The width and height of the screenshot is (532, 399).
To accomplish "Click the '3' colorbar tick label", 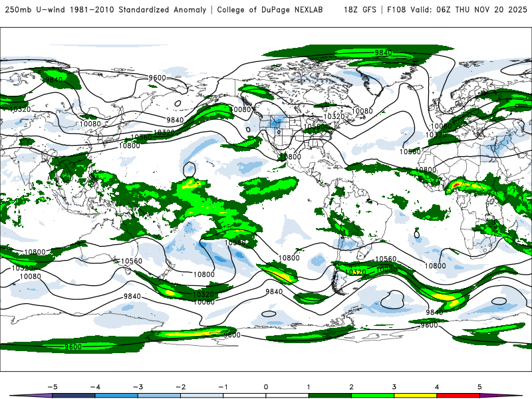I will (x=394, y=387).
